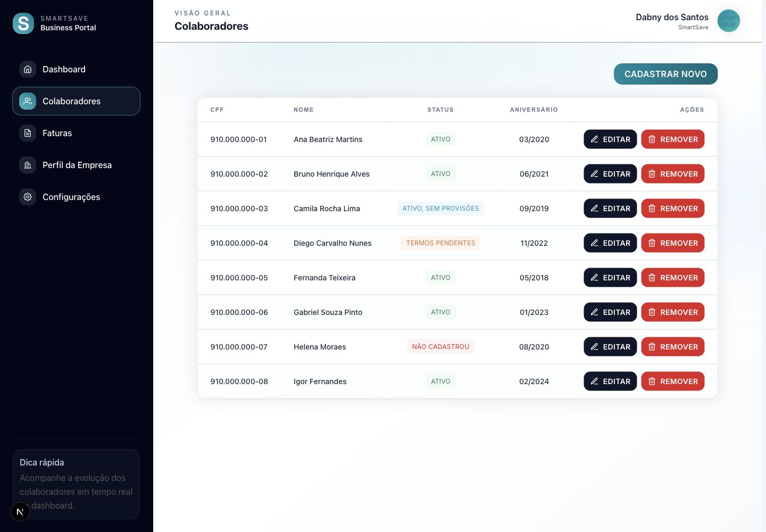Edit Ana Beatriz Martins
This screenshot has height=532, width=766.
[610, 139]
